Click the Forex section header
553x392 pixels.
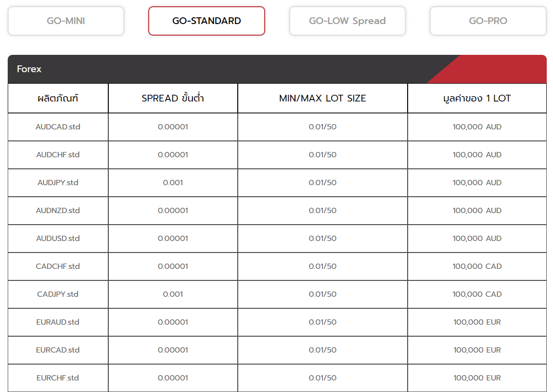29,69
